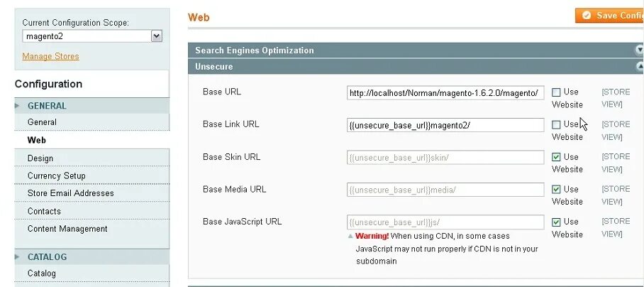The image size is (644, 287).
Task: Click the red Warning! text
Action: [x=372, y=236]
